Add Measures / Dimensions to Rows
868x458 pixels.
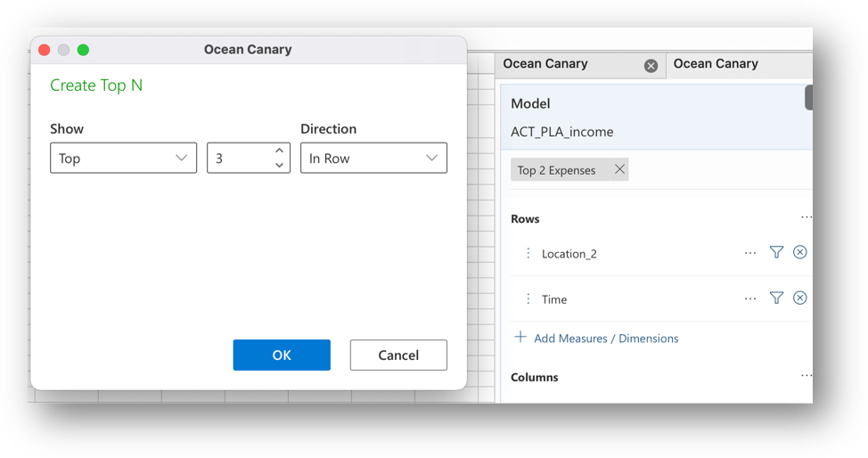click(x=596, y=338)
